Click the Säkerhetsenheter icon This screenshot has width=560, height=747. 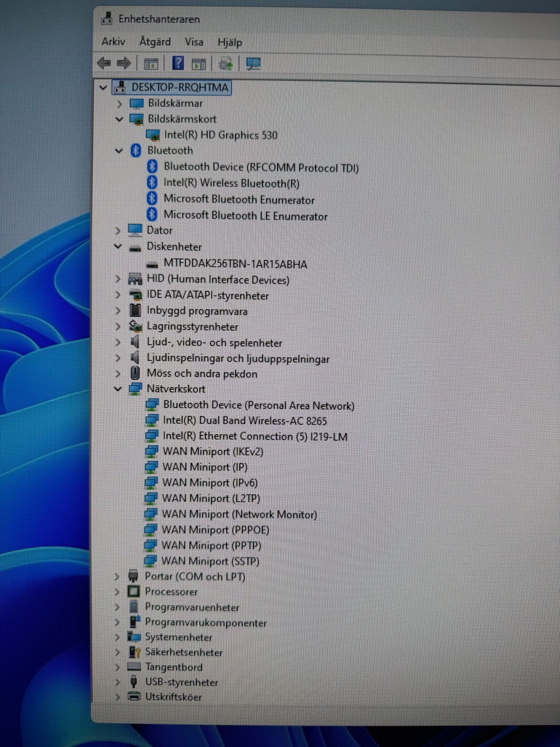[x=134, y=652]
